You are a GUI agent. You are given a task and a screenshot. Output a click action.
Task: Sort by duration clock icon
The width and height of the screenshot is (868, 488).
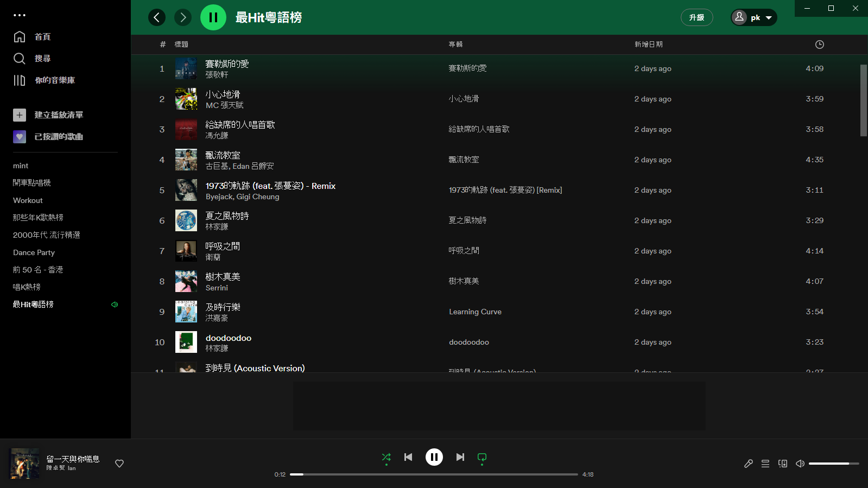(820, 45)
